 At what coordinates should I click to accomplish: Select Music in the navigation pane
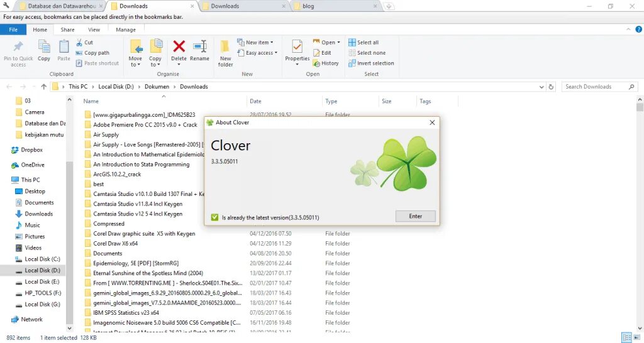coord(32,226)
